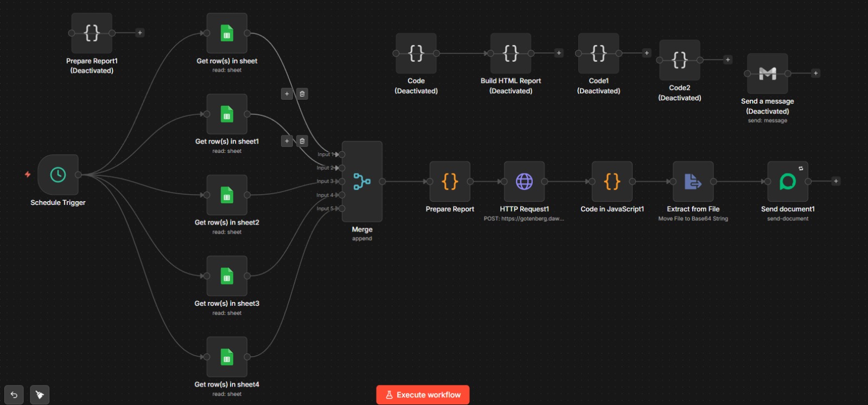
Task: Add node on Get row(s) in sheet connection
Action: (287, 94)
